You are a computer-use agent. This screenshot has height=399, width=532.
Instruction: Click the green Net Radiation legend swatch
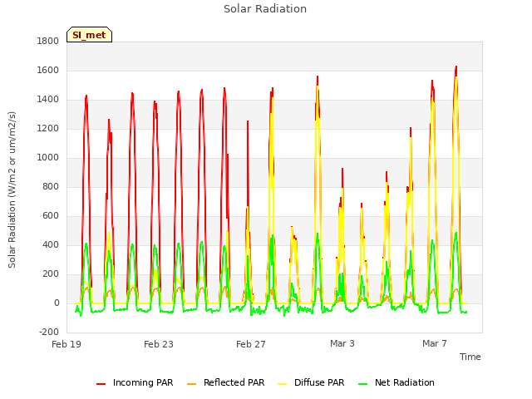click(363, 384)
